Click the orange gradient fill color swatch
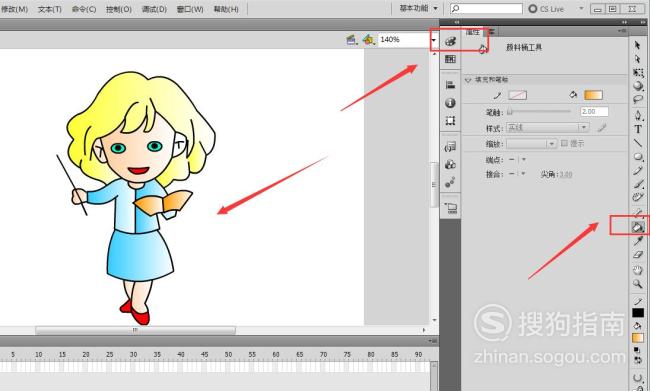The width and height of the screenshot is (650, 391). [x=593, y=95]
